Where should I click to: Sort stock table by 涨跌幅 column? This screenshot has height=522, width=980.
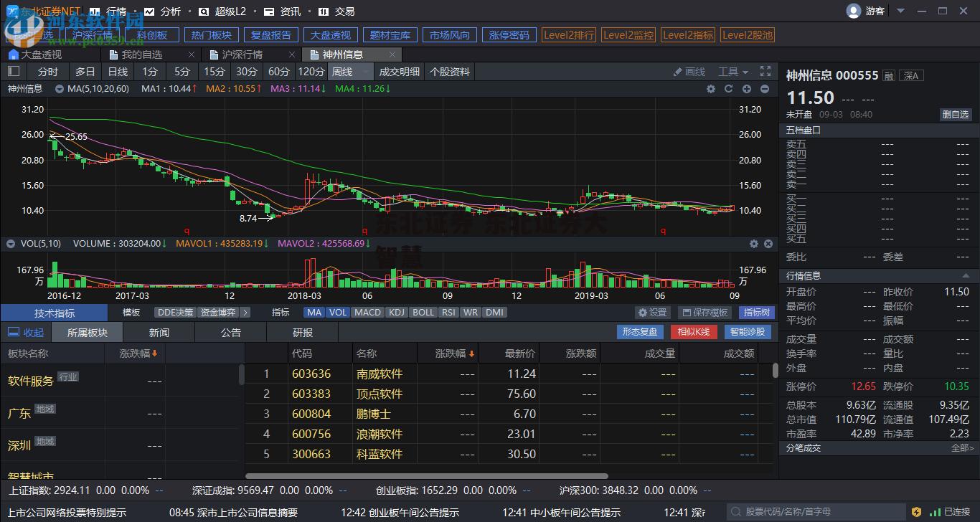tap(455, 353)
